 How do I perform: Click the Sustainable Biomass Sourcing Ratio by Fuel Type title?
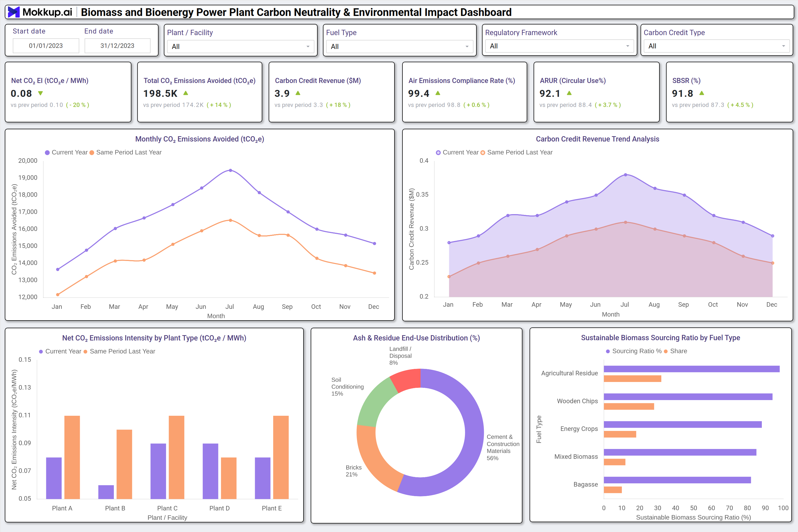click(x=660, y=338)
